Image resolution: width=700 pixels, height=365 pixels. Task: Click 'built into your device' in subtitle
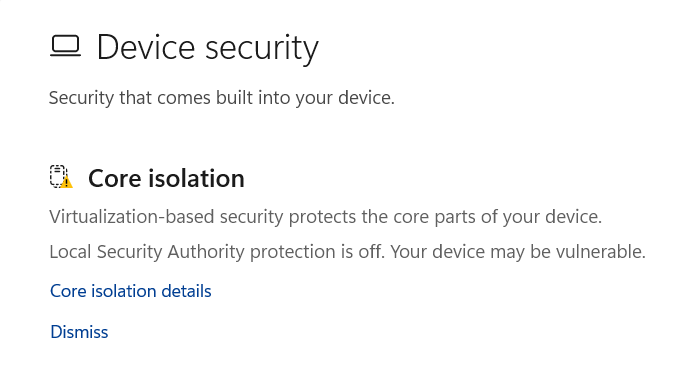point(305,98)
